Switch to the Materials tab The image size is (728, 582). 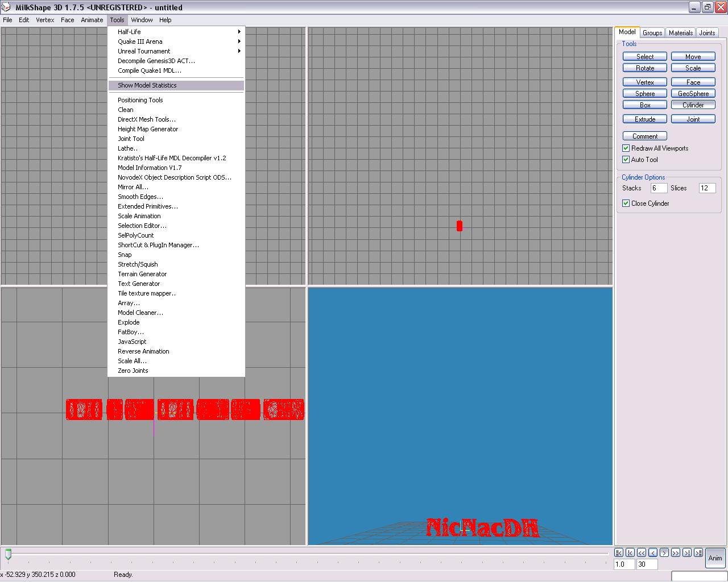(681, 33)
